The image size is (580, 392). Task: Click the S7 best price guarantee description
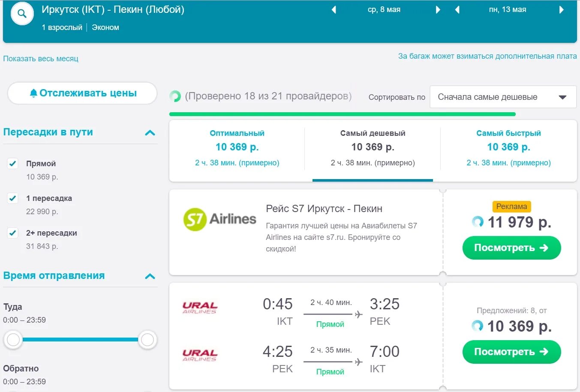(342, 237)
